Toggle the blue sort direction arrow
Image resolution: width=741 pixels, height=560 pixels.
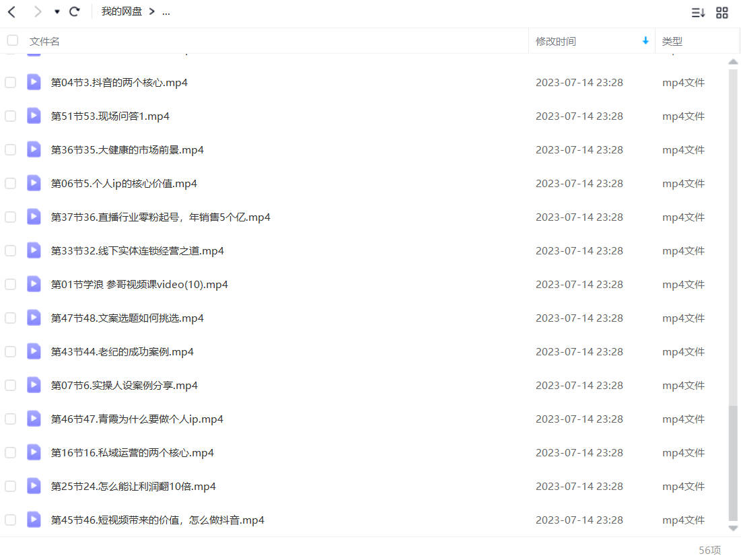point(645,41)
